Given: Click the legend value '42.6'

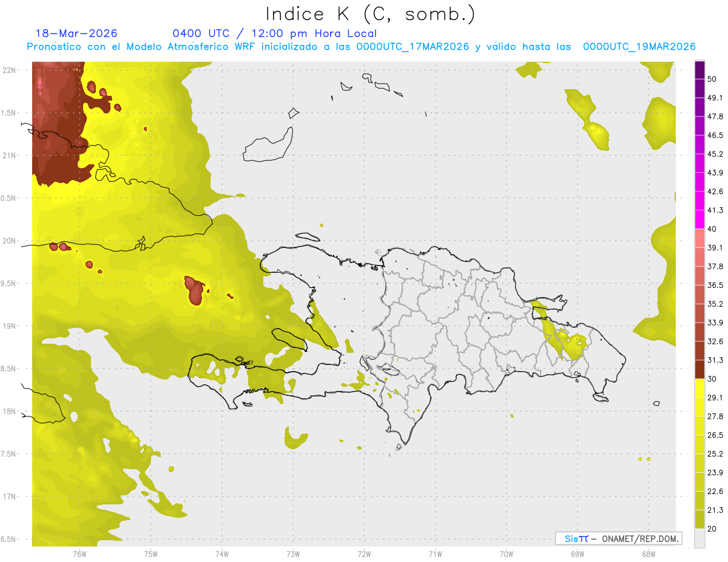Looking at the screenshot, I should click(715, 192).
